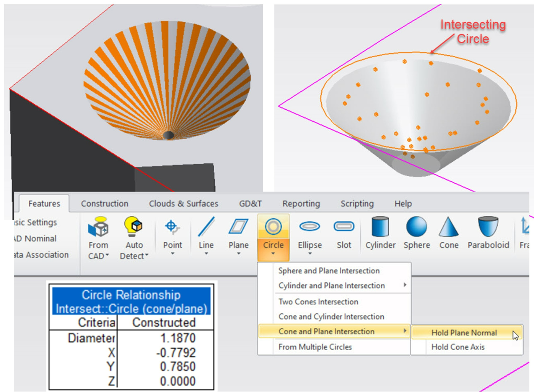Viewport: 534px width, 392px height.
Task: Click the Ellipse feature icon
Action: (310, 228)
